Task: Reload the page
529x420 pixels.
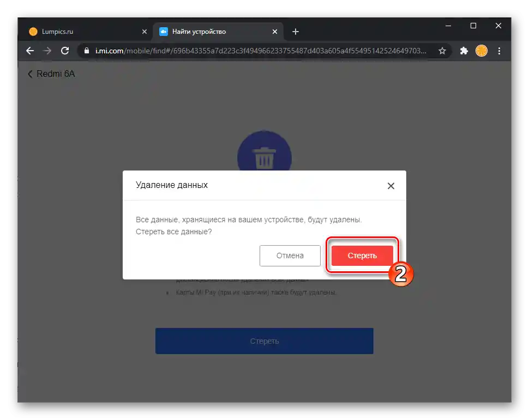Action: pyautogui.click(x=65, y=51)
